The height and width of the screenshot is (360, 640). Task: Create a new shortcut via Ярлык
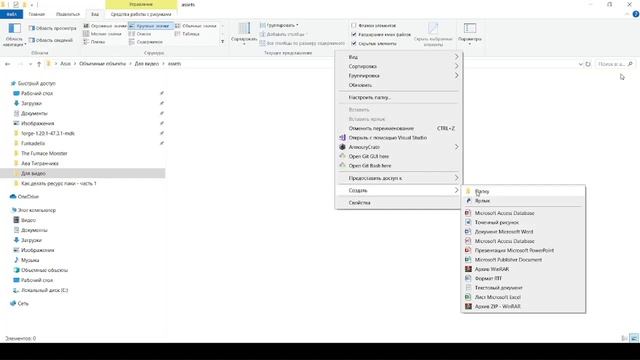523,200
